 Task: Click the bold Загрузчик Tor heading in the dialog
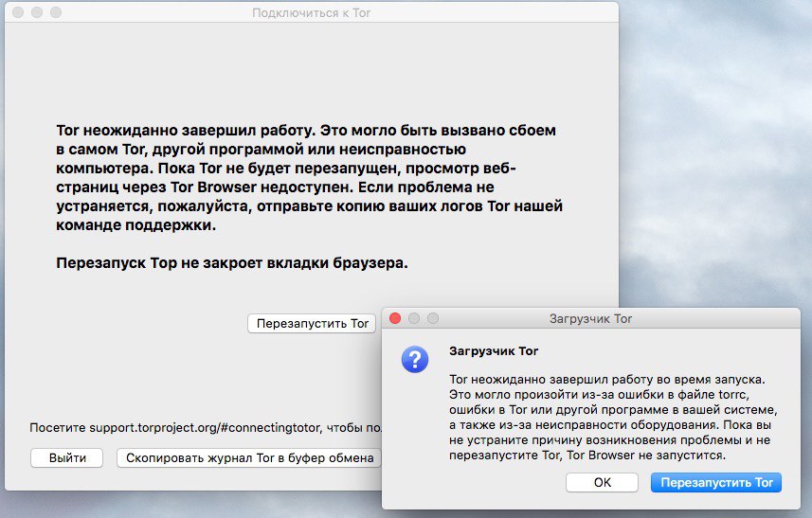pyautogui.click(x=494, y=350)
